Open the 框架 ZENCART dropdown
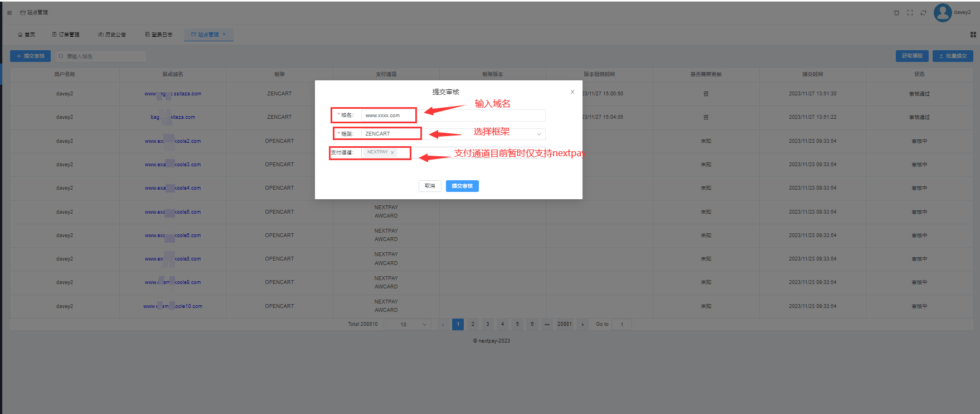The height and width of the screenshot is (414, 980). tap(454, 134)
